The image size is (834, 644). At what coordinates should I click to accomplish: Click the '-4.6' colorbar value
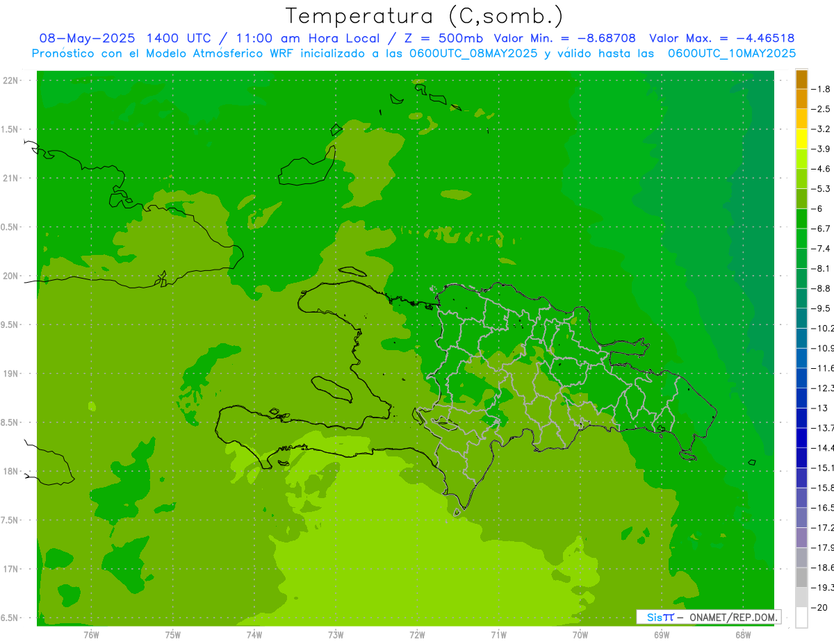[x=821, y=169]
